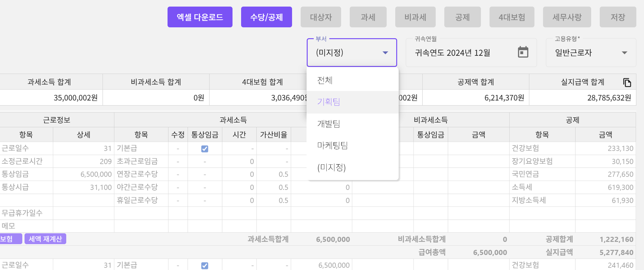Select 전체 from the department list
Image resolution: width=644 pixels, height=270 pixels.
point(325,80)
